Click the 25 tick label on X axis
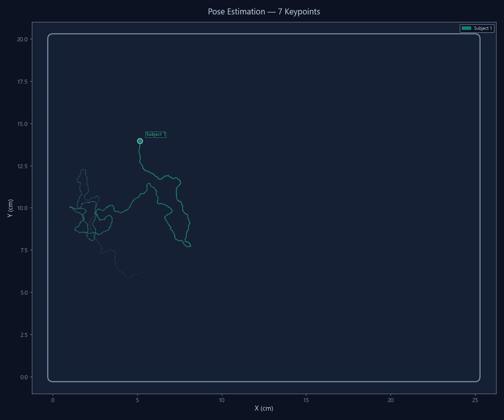 [x=475, y=400]
